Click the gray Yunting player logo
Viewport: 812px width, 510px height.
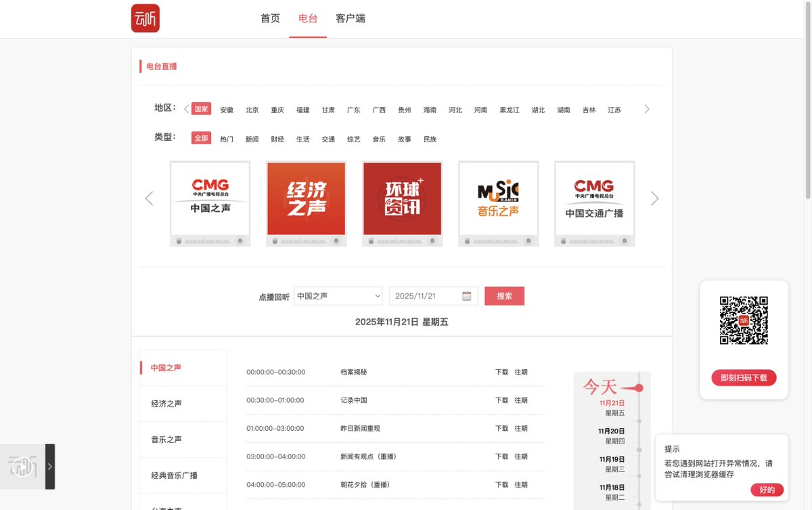(x=22, y=467)
